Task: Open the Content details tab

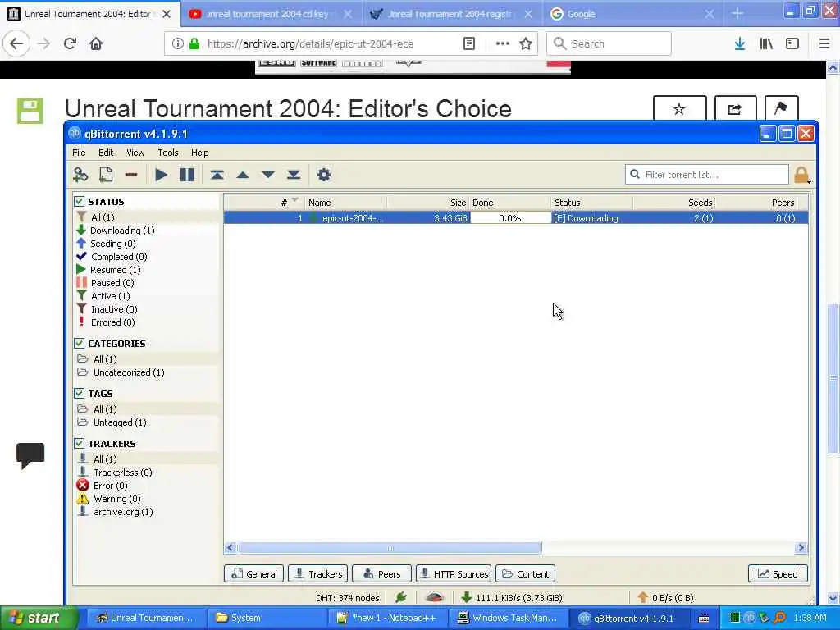Action: [x=526, y=573]
